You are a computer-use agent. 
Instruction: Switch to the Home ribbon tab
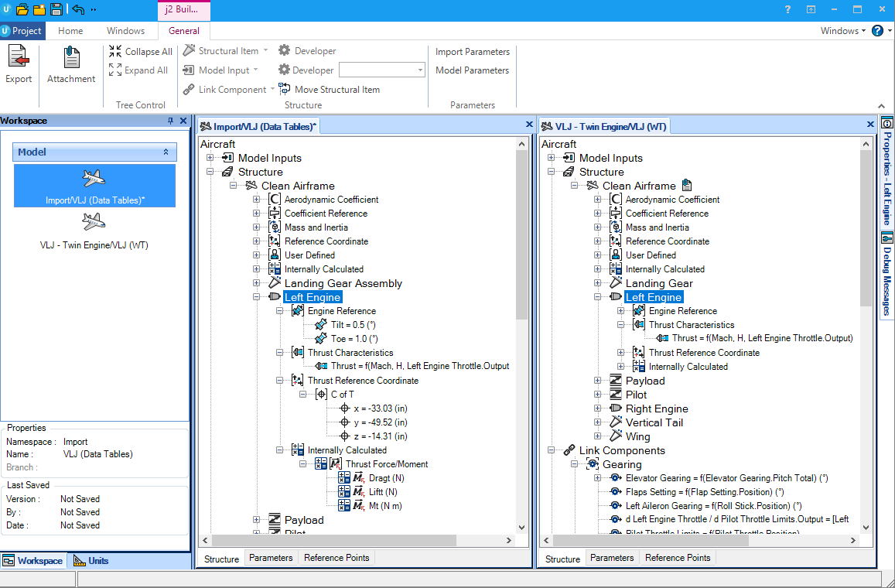coord(70,31)
